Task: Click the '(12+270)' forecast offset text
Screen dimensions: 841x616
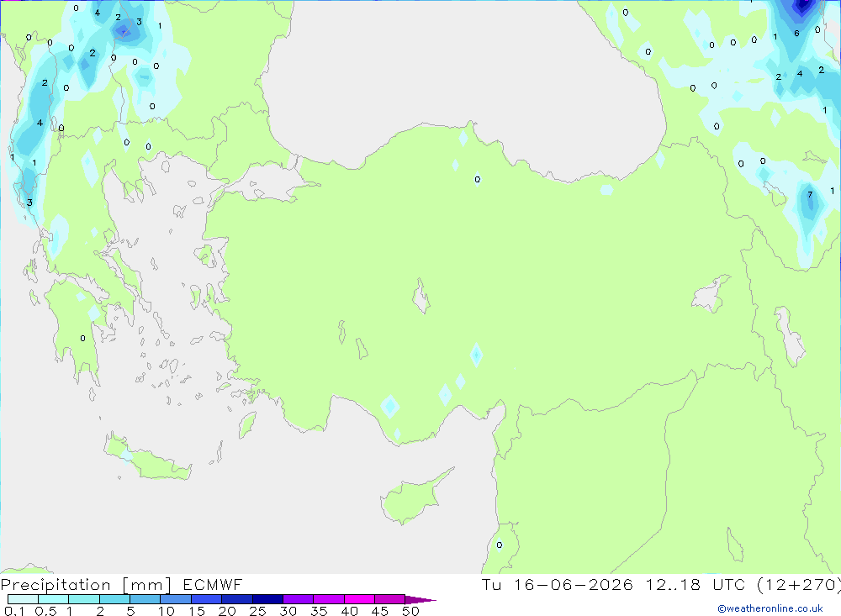Action: pyautogui.click(x=799, y=585)
